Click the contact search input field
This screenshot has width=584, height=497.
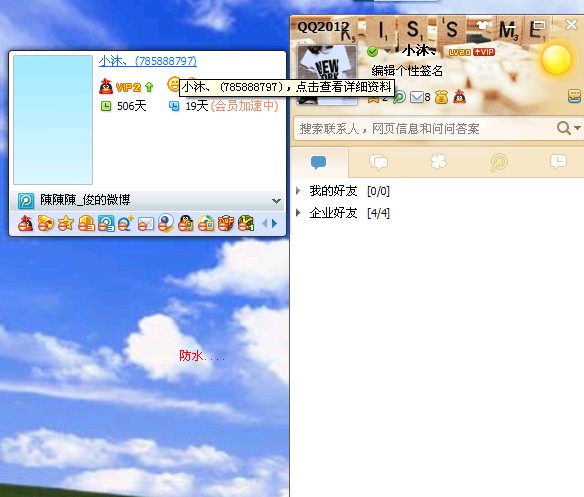(x=424, y=129)
